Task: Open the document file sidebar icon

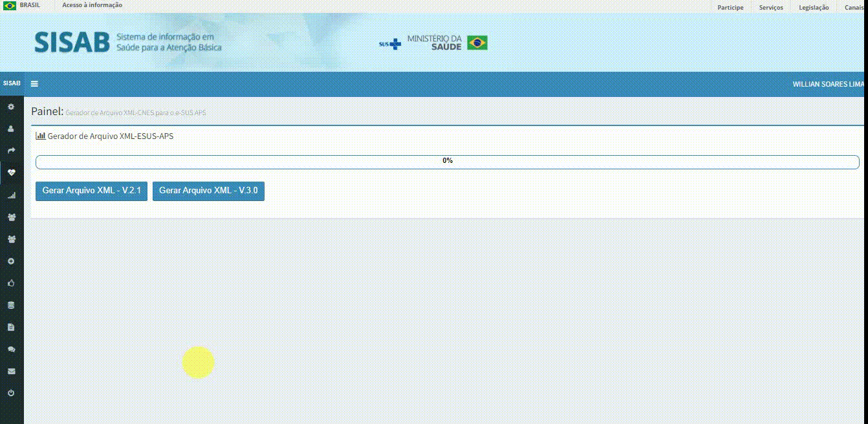Action: [11, 327]
